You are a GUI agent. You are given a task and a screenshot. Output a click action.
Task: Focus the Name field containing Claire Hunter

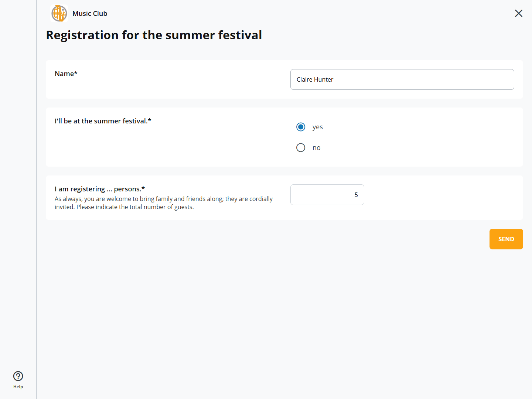(x=402, y=79)
